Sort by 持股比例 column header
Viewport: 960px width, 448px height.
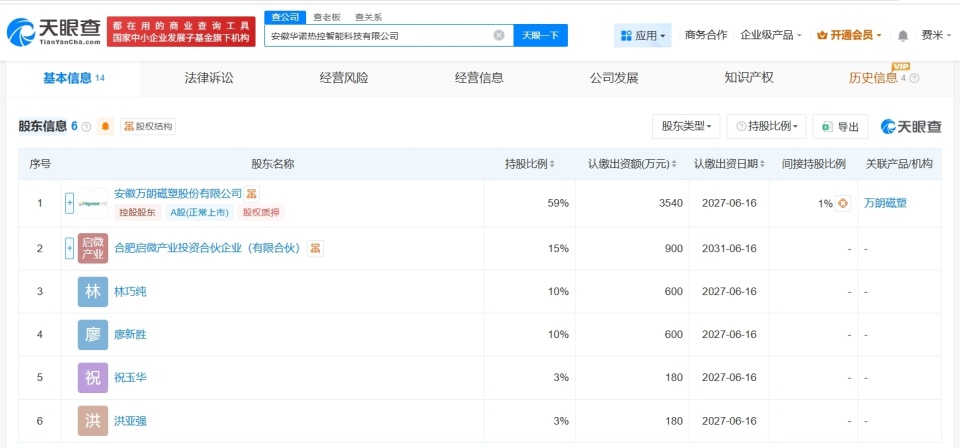(530, 164)
